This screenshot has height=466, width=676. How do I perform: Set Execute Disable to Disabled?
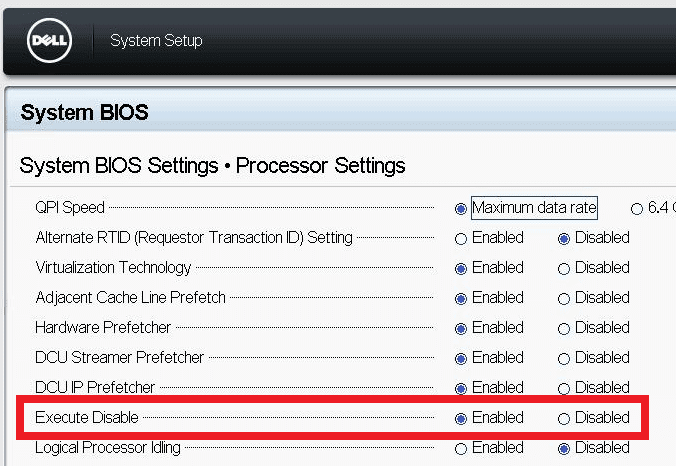[x=564, y=419]
